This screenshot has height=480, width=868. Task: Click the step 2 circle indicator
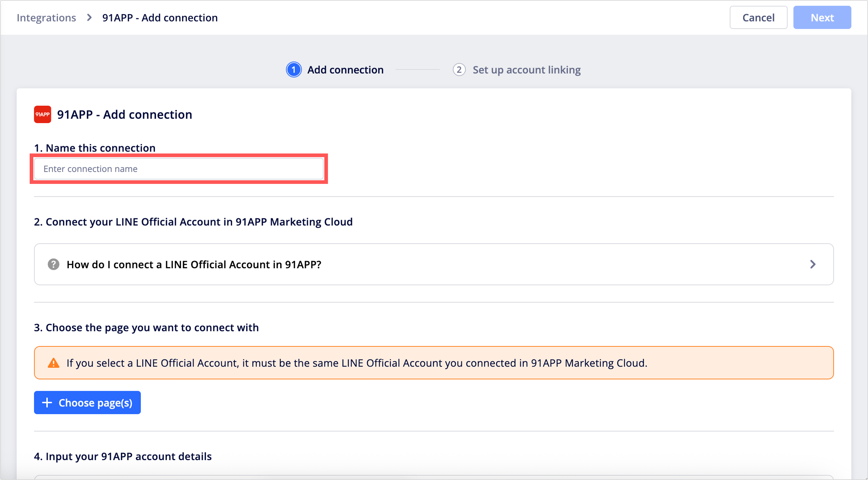click(459, 70)
